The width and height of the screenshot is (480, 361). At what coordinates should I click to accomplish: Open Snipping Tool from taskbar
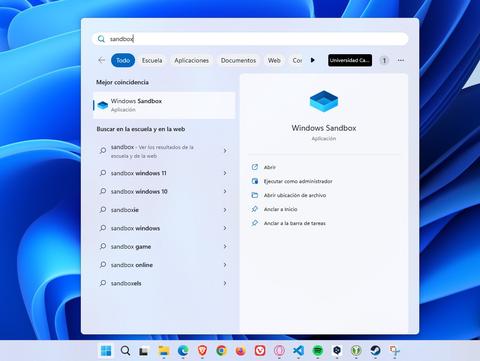[x=395, y=351]
